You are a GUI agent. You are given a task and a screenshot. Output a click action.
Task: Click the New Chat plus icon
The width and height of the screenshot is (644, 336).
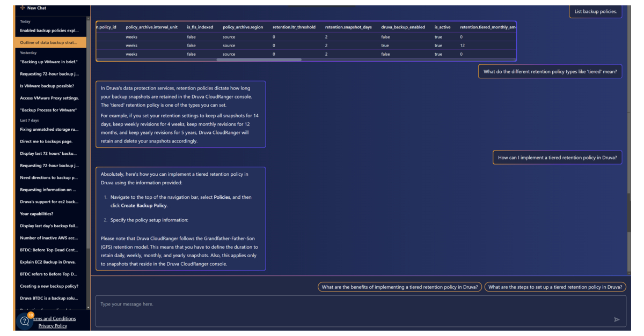pyautogui.click(x=23, y=8)
